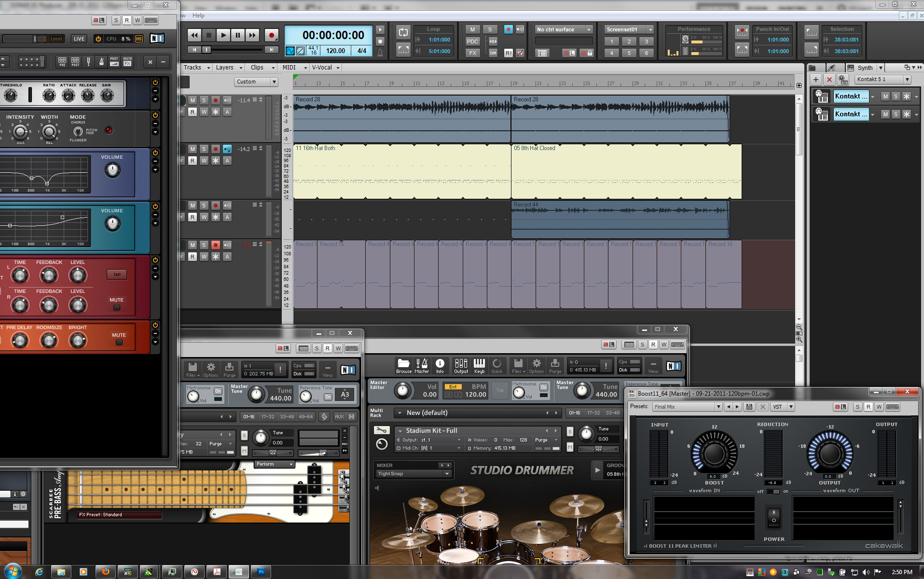Image resolution: width=924 pixels, height=579 pixels.
Task: Open the MIDI menu in Track view
Action: coord(293,68)
